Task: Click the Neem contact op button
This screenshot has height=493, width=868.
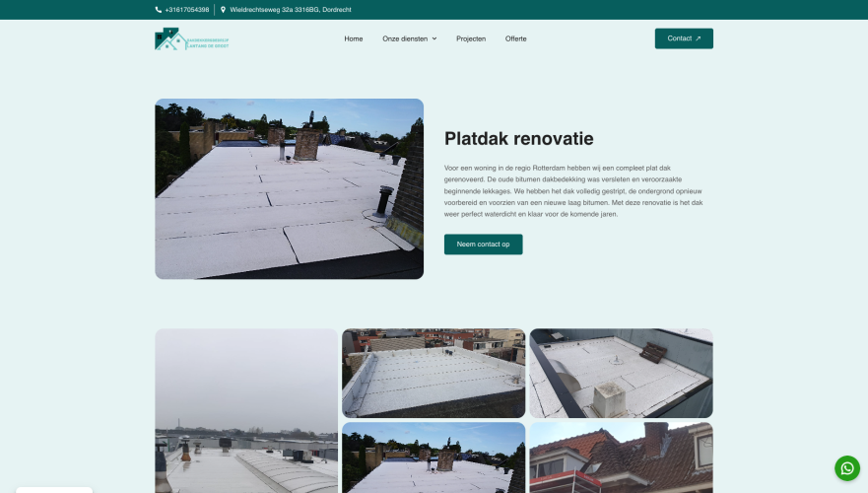Action: (x=483, y=244)
